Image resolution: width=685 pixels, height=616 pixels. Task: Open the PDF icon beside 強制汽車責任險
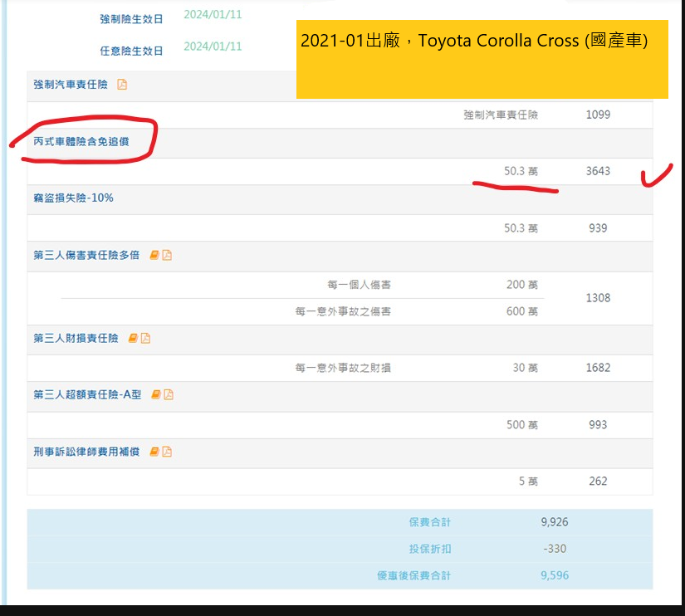click(122, 85)
